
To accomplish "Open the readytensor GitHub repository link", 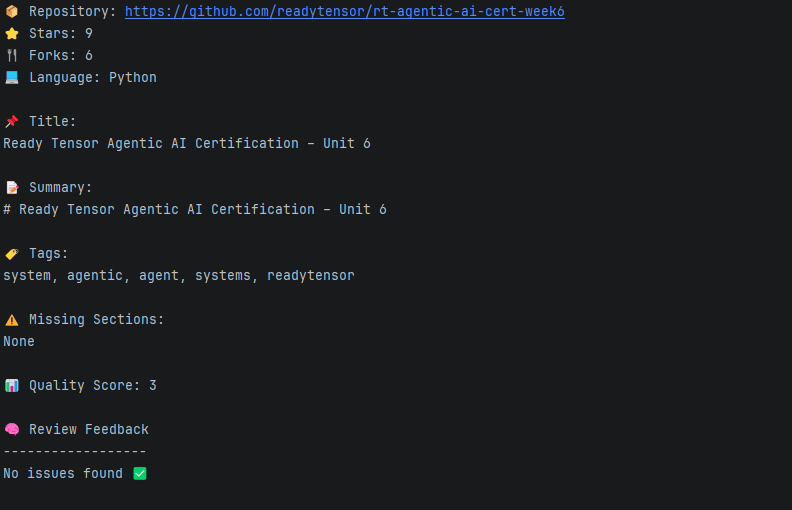I will point(344,11).
